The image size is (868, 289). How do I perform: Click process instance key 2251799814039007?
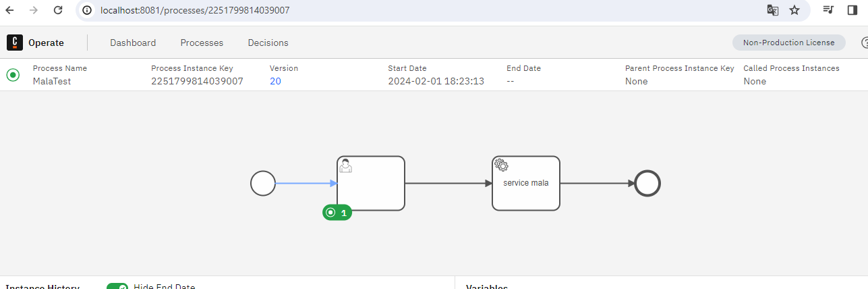point(197,81)
